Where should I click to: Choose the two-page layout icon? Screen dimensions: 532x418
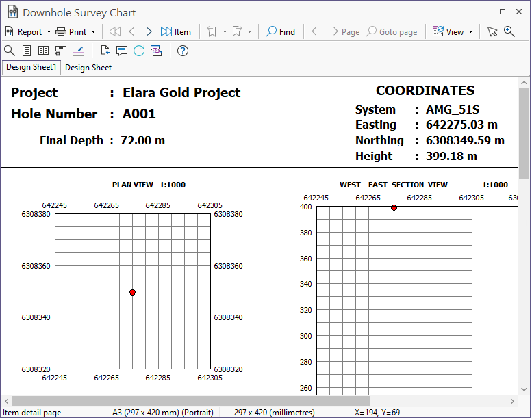click(x=43, y=51)
